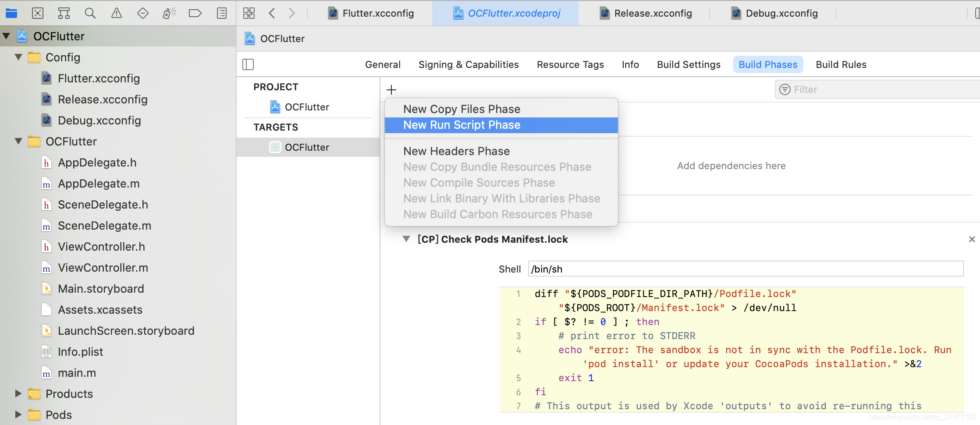This screenshot has height=425, width=980.
Task: Open the Report navigator icon
Action: pos(222,13)
